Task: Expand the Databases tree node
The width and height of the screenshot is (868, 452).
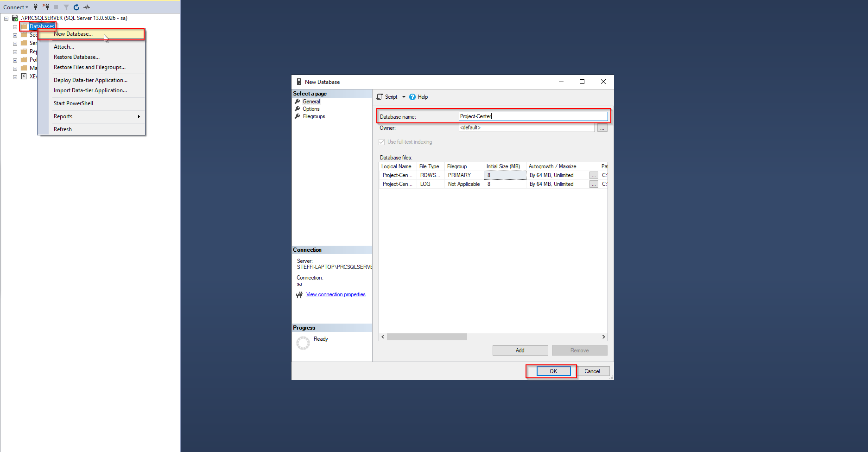Action: (x=15, y=27)
